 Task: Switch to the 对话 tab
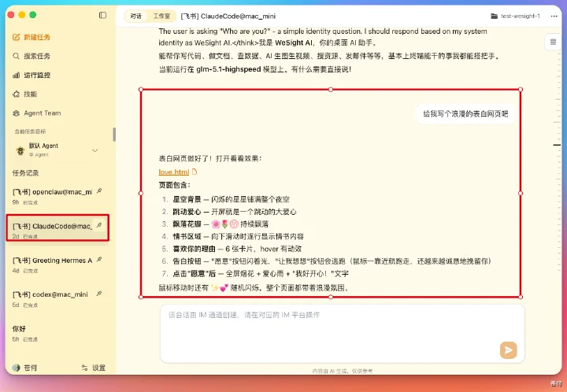pyautogui.click(x=136, y=17)
